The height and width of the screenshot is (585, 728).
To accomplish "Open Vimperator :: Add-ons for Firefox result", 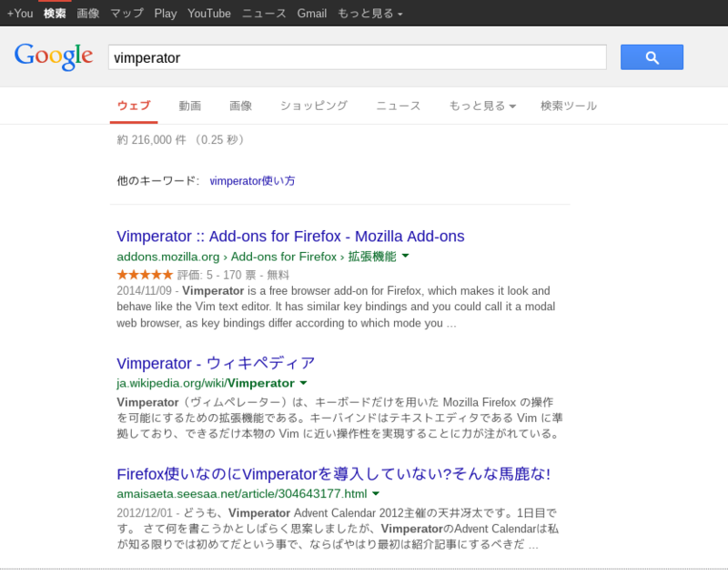I will pos(290,237).
